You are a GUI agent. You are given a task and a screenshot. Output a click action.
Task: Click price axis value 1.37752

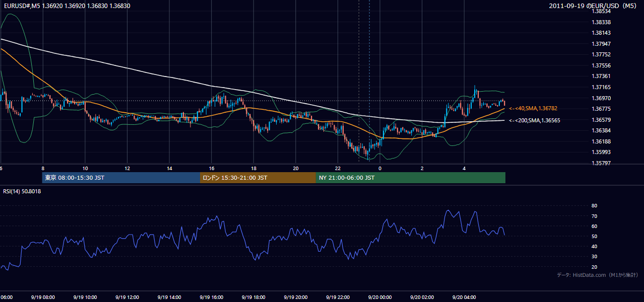point(601,54)
